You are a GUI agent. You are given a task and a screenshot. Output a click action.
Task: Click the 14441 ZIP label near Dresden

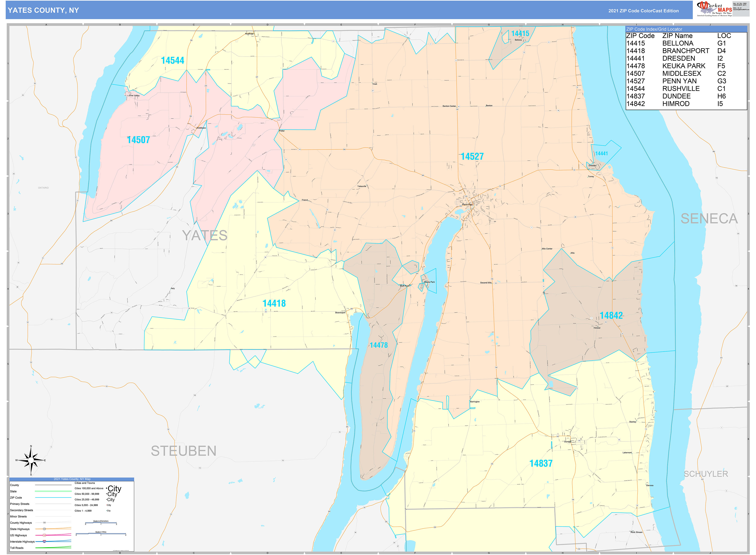click(601, 153)
